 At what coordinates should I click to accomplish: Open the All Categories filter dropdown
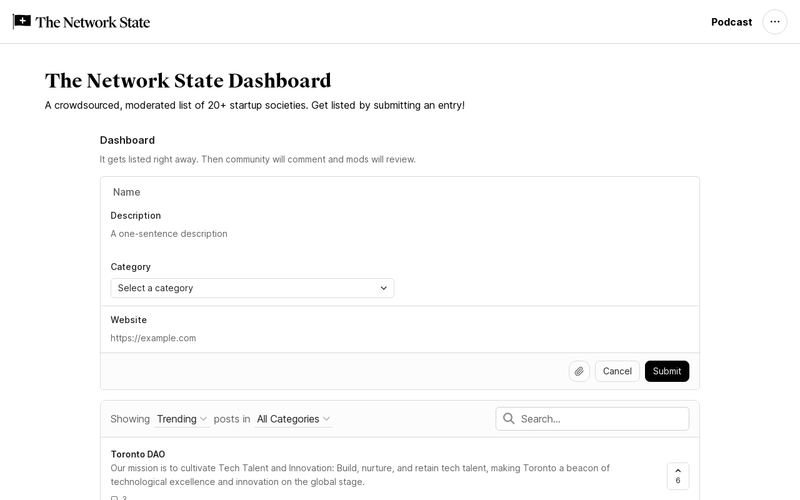coord(293,419)
